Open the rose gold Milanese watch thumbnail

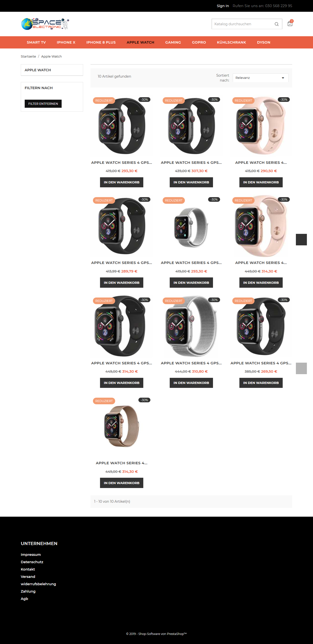122,426
